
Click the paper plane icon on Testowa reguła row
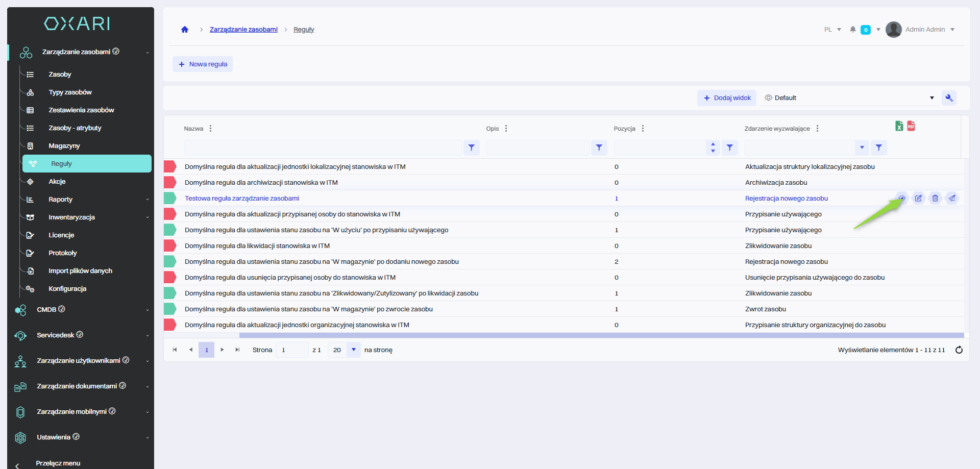point(952,199)
